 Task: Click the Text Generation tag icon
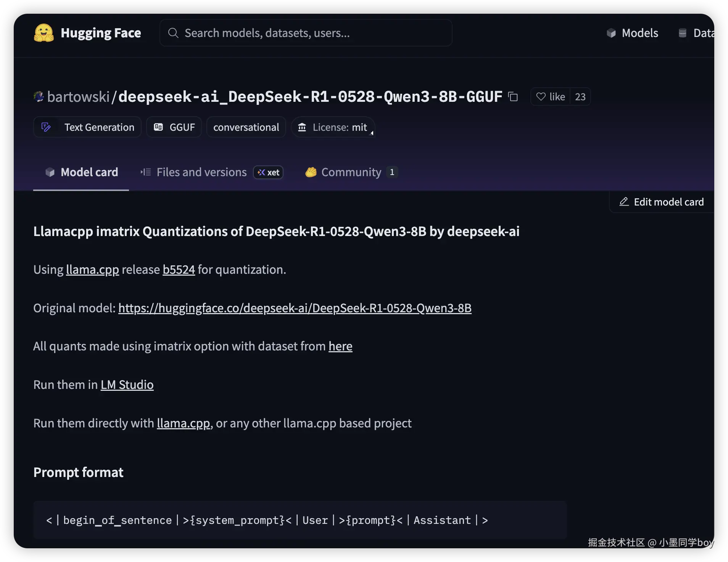(46, 127)
